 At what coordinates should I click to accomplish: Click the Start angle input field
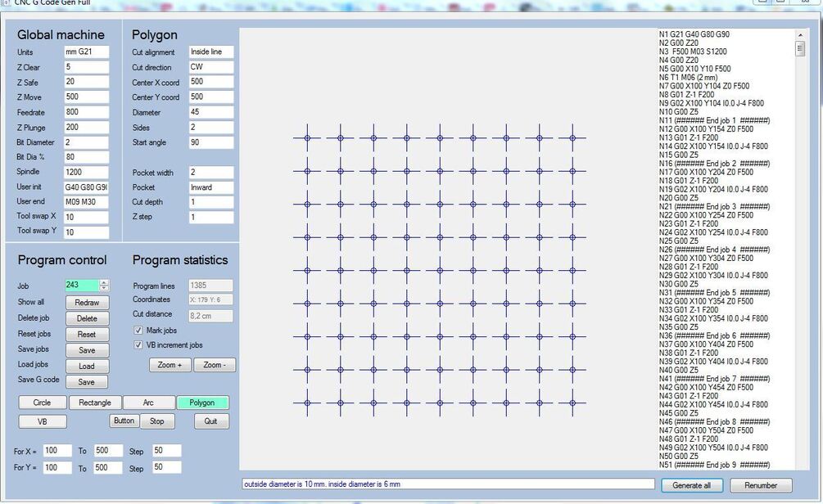tap(211, 142)
